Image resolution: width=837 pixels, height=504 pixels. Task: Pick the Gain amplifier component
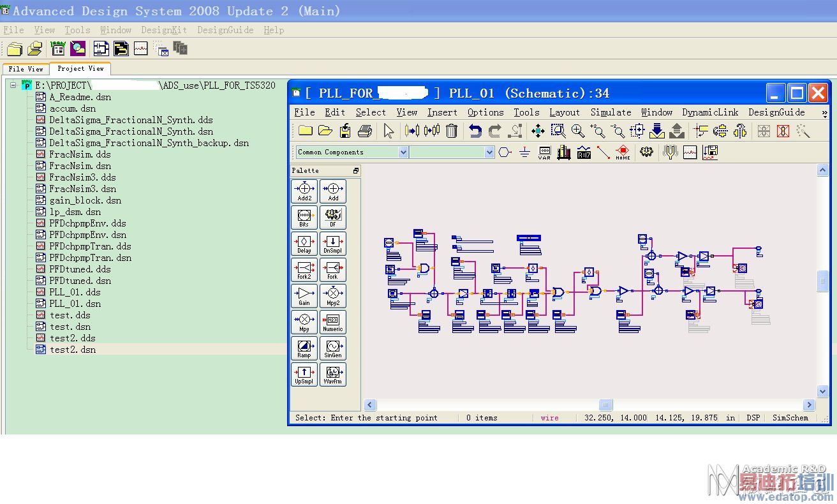coord(304,295)
